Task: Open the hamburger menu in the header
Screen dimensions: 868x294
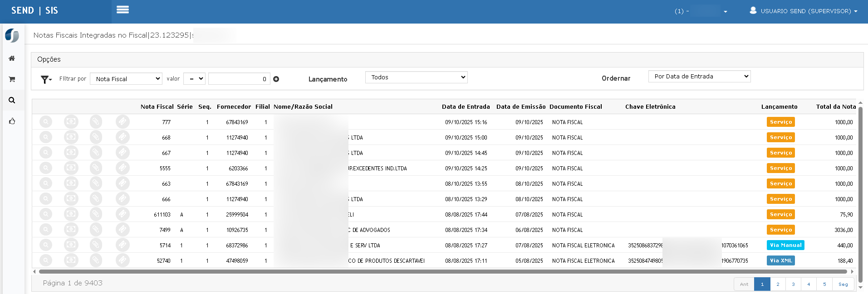Action: pyautogui.click(x=123, y=10)
